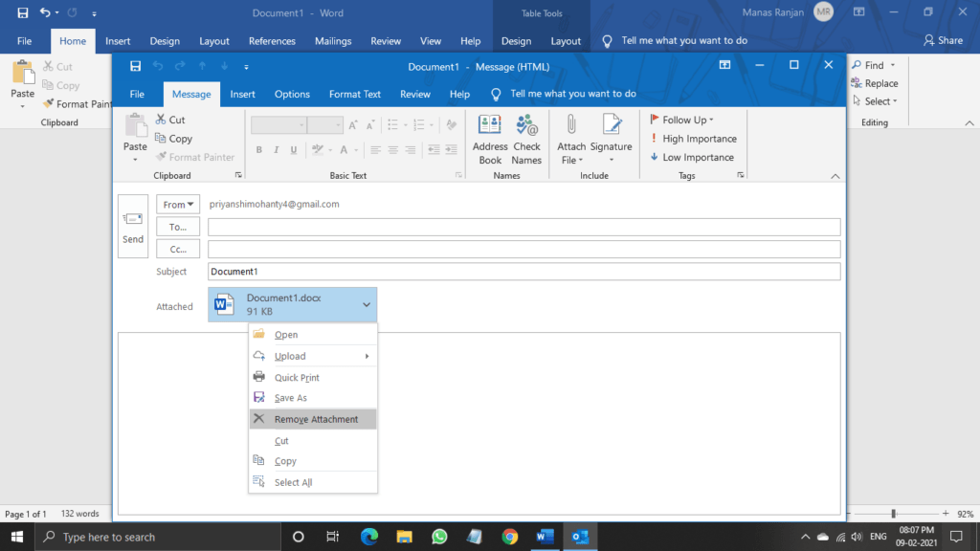Click the To... recipients button
Viewport: 980px width, 551px height.
(x=178, y=227)
